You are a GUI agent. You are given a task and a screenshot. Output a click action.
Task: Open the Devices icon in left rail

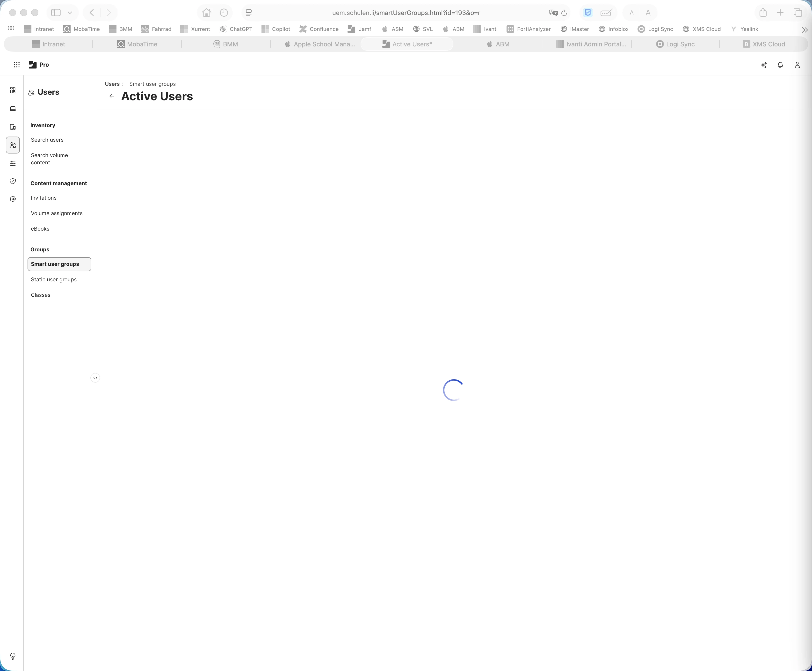(x=13, y=127)
